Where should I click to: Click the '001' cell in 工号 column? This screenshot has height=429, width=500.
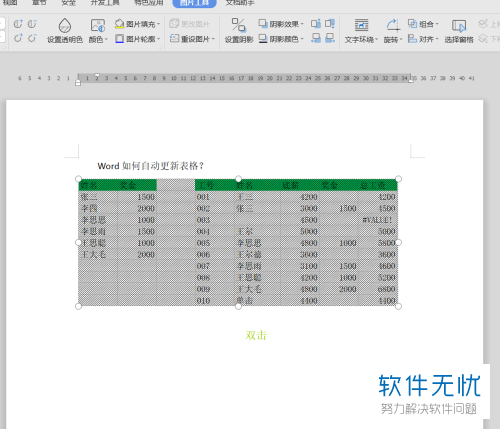[215, 197]
